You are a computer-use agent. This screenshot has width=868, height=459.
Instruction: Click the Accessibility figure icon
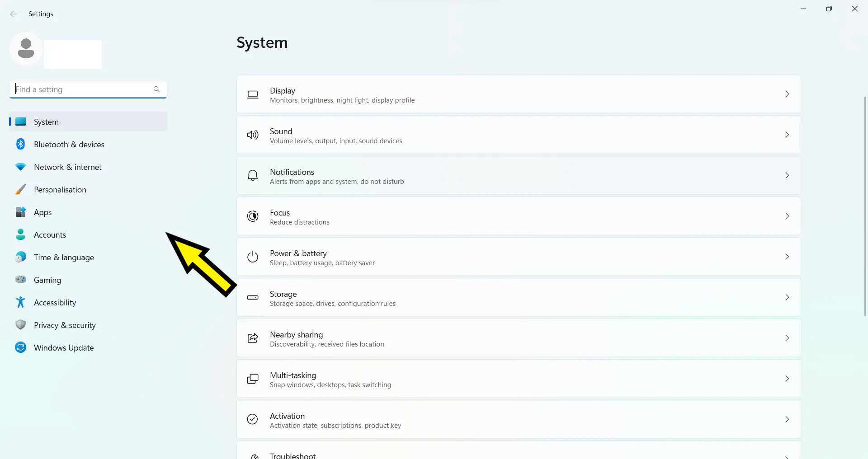tap(20, 302)
